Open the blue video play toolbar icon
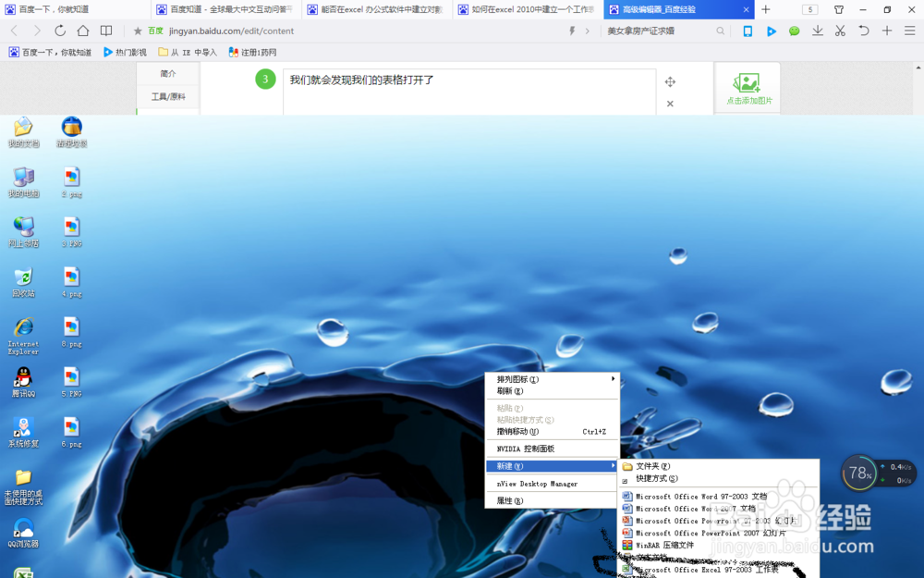Viewport: 924px width, 578px height. click(772, 31)
